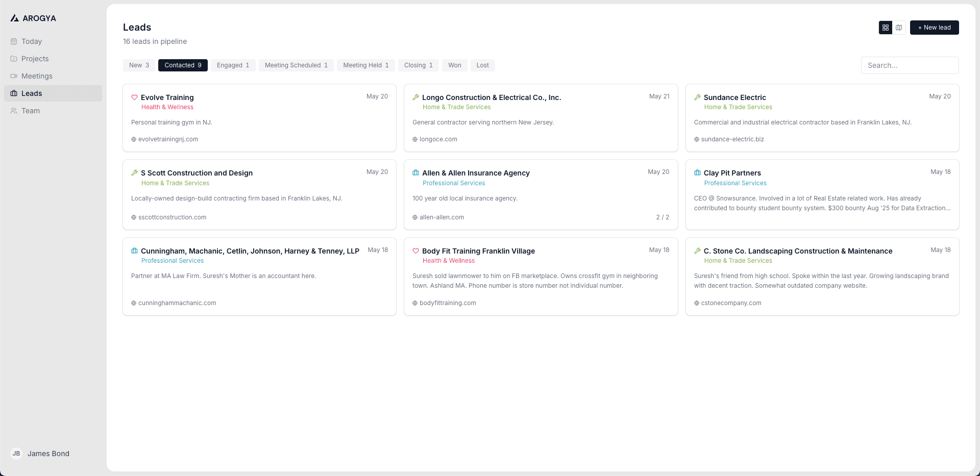Open sundance-electric.biz link
Viewport: 980px width, 476px height.
(x=732, y=139)
